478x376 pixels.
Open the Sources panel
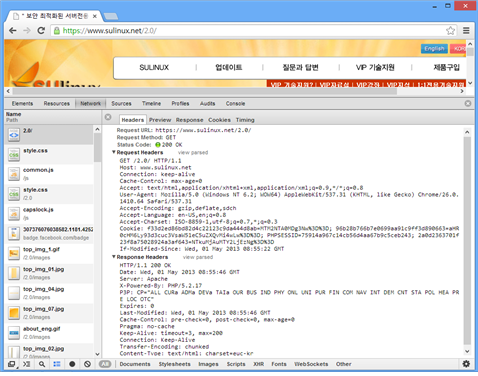click(121, 104)
